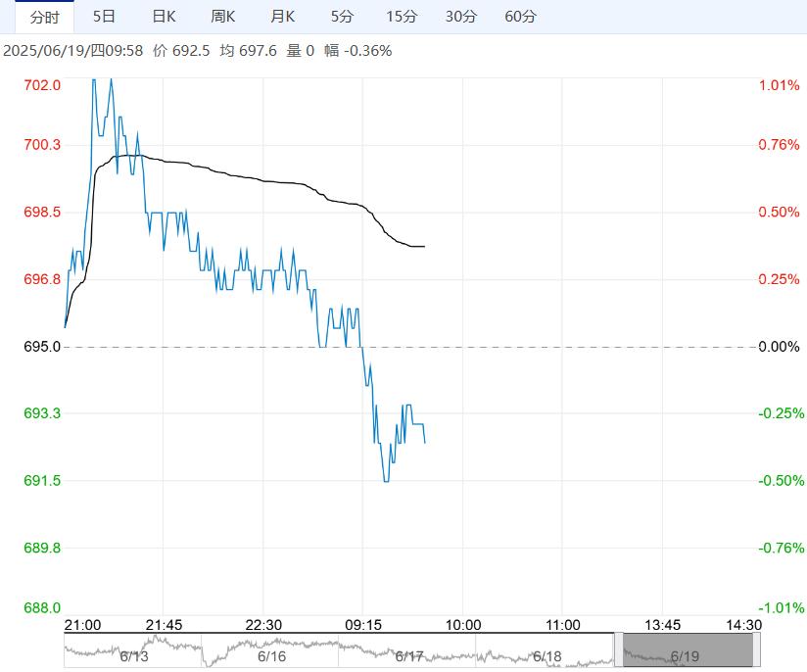Image resolution: width=807 pixels, height=672 pixels.
Task: Switch to the 分时 intraday tab
Action: (44, 17)
